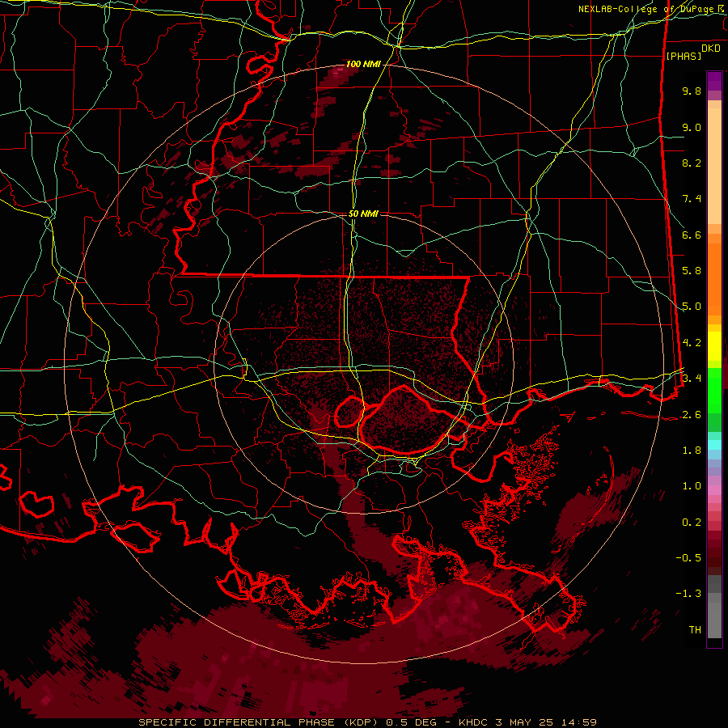Click the 1.8 value on color scale
728x728 pixels.
pyautogui.click(x=692, y=451)
